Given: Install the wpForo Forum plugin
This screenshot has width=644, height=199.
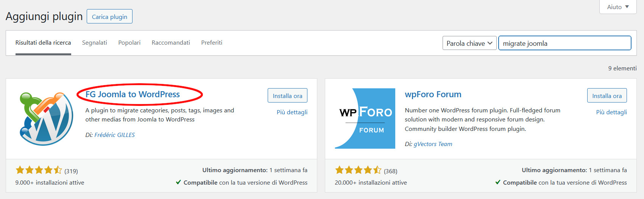Looking at the screenshot, I should click(607, 96).
